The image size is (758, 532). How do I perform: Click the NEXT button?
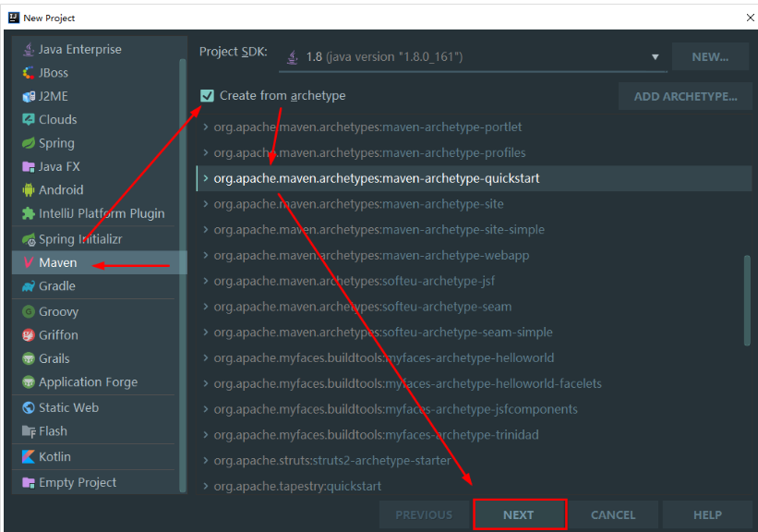click(519, 514)
